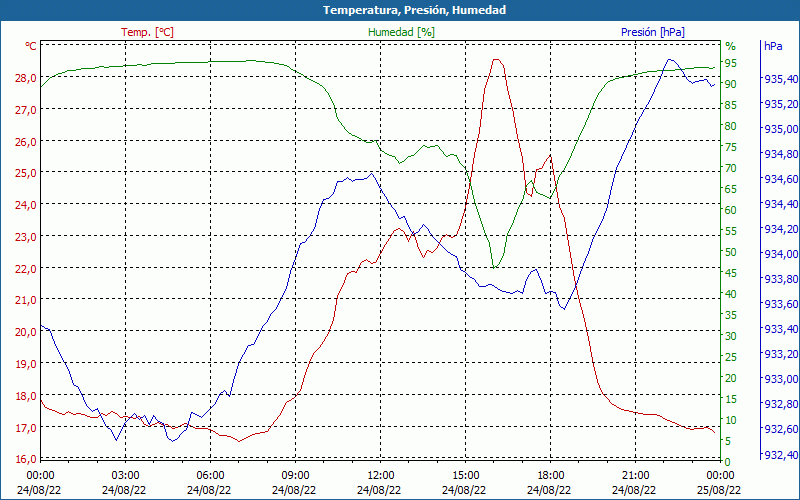800x500 pixels.
Task: Select the green 'Humedad [%]' legend label
Action: coord(402,32)
